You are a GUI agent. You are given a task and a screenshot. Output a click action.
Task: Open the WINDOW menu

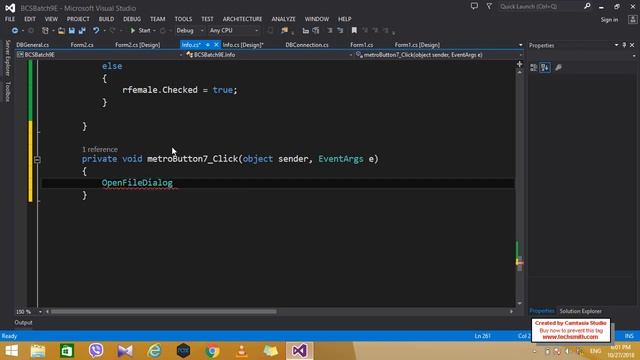coord(317,19)
